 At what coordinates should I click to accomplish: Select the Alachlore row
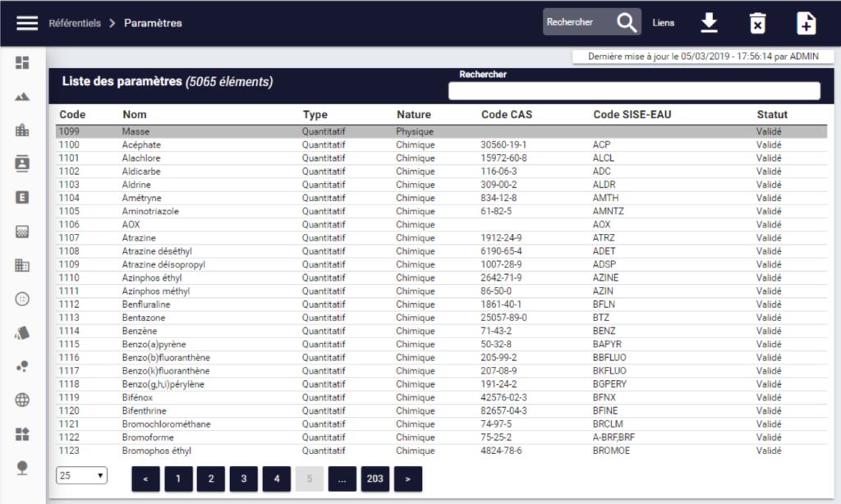click(441, 158)
